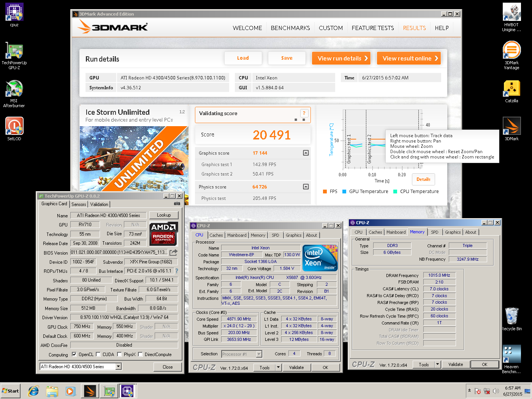Show hidden tray icons arrow
This screenshot has width=532, height=399.
[469, 391]
